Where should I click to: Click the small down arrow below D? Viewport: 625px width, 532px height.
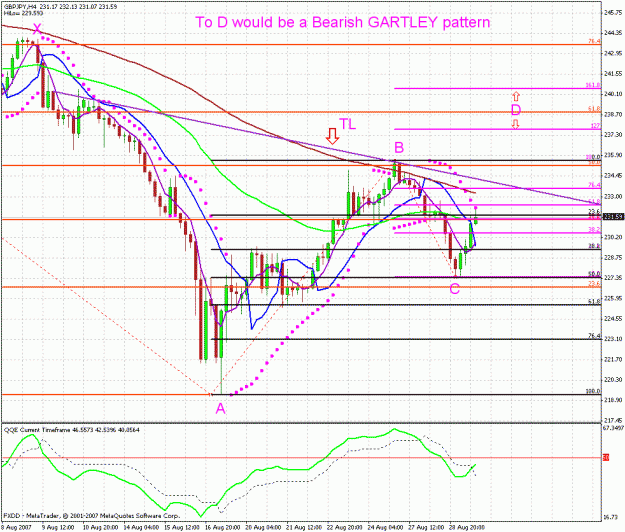tap(515, 124)
